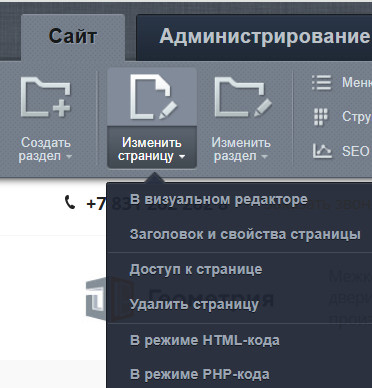The height and width of the screenshot is (388, 372).
Task: Select В режиме HTML-кода
Action: (205, 340)
